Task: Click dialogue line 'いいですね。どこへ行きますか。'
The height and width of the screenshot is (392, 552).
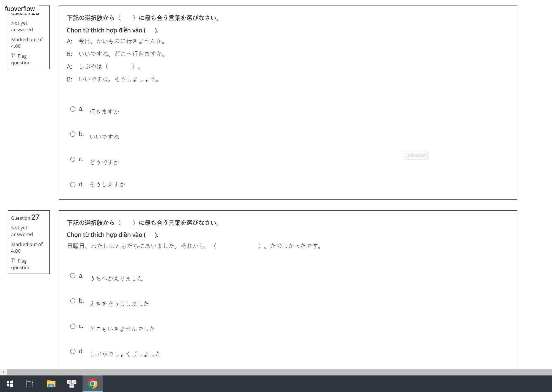Action: click(x=122, y=54)
